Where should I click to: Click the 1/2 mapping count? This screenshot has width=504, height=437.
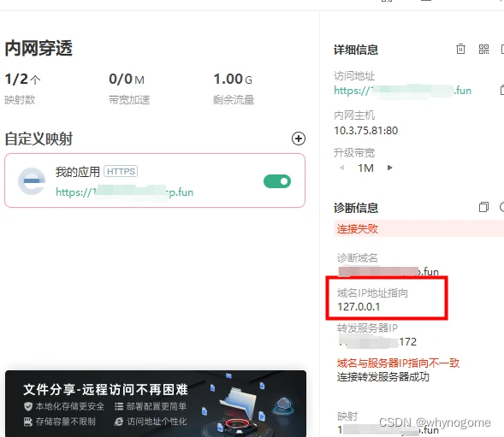[x=22, y=79]
